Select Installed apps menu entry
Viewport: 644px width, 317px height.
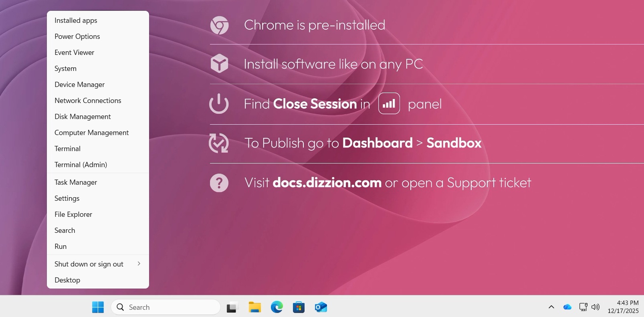point(98,20)
